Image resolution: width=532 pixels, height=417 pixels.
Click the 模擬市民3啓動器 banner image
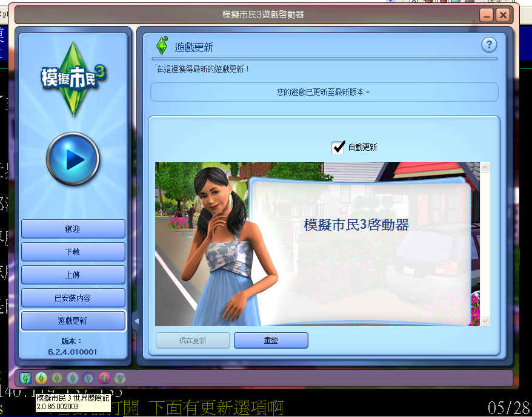click(x=318, y=244)
